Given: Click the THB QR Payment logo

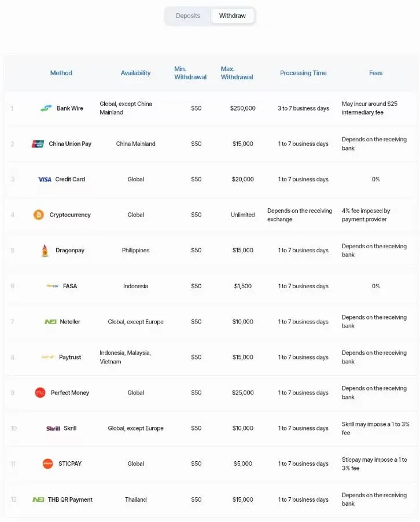Looking at the screenshot, I should [x=38, y=499].
